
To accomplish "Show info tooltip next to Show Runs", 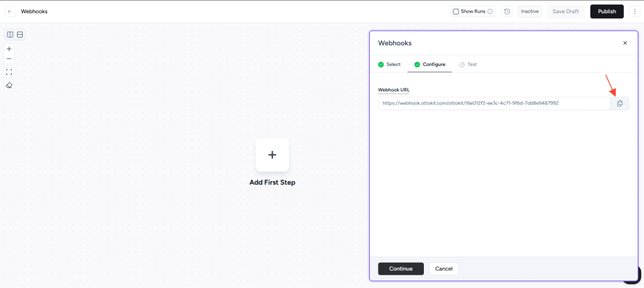I will pyautogui.click(x=490, y=11).
